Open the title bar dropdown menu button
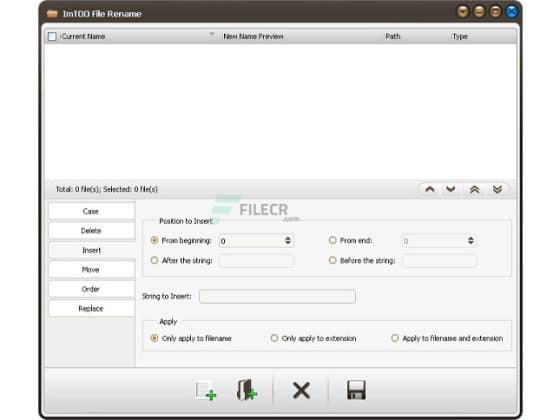560x420 pixels. pos(463,12)
